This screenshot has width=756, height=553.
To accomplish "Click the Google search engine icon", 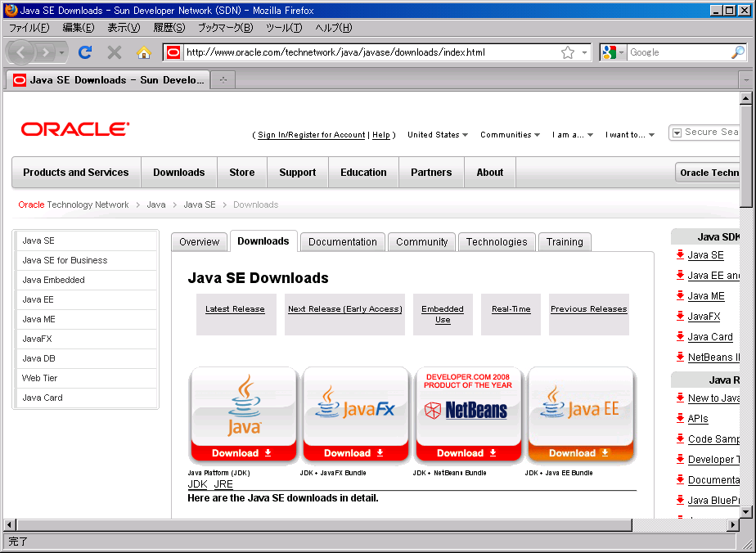I will (609, 52).
